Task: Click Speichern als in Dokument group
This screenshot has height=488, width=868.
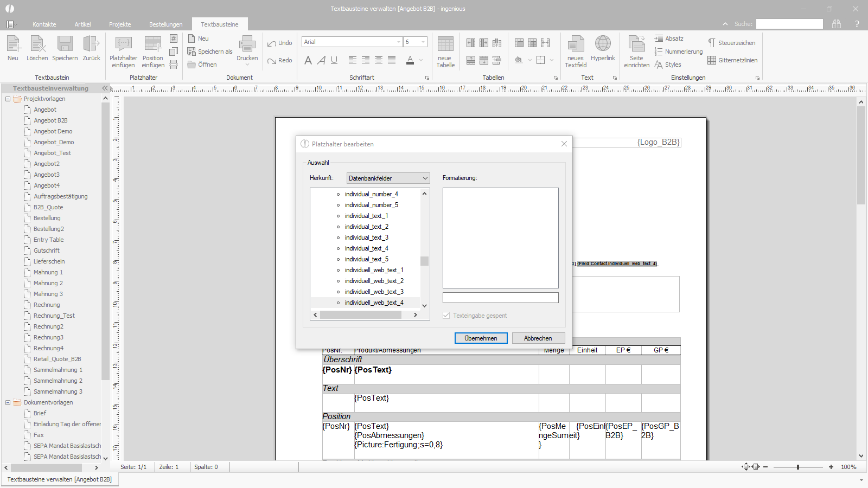Action: point(210,52)
